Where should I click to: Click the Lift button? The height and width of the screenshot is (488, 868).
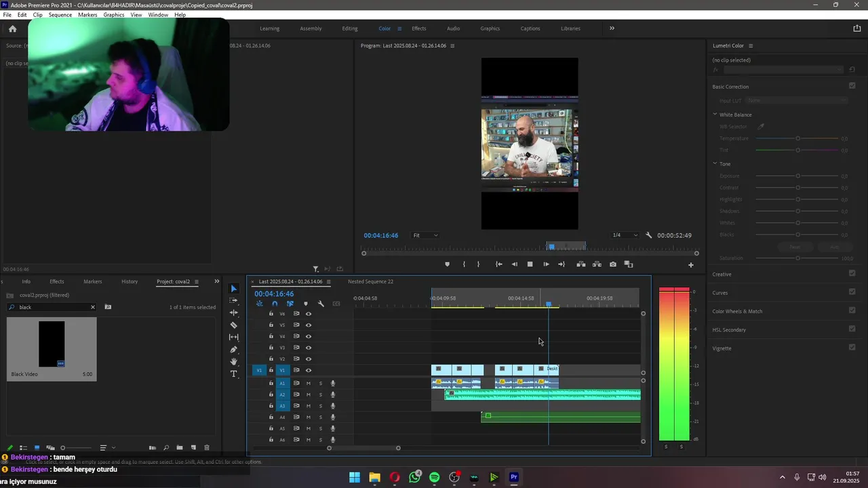581,264
